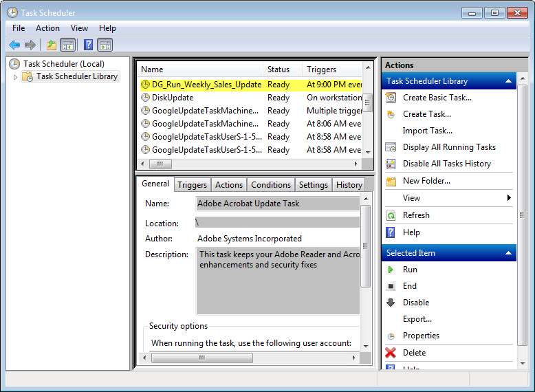
Task: Click the Name field showing Adobe Acrobat Update Task
Action: (277, 204)
